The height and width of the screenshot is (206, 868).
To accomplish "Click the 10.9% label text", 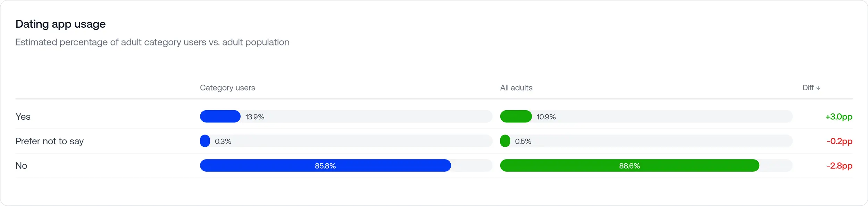I will tap(546, 117).
